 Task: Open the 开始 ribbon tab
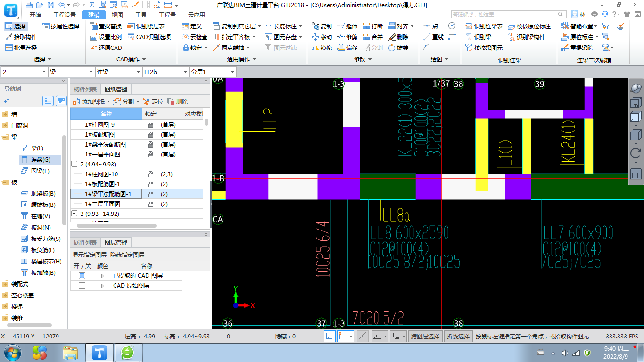[35, 15]
